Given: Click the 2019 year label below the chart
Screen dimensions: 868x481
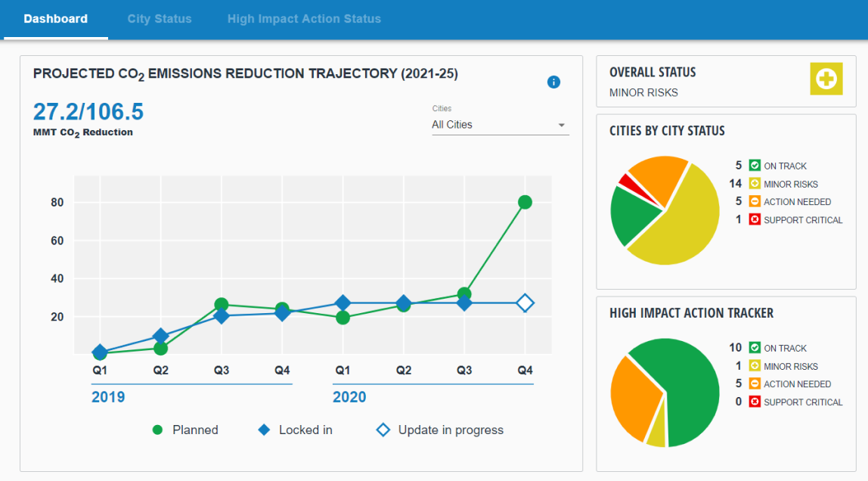Looking at the screenshot, I should coord(108,397).
